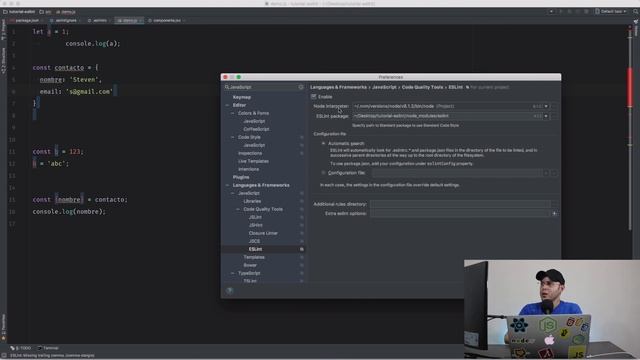Collapse the Code Quality Tools node
Viewport: 640px width, 360px height.
[238, 209]
